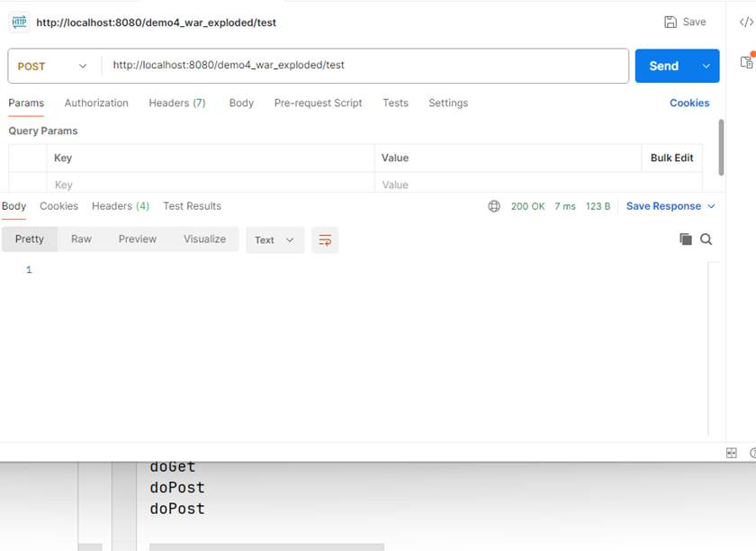This screenshot has height=551, width=756.
Task: Click the 123 B response size
Action: [x=598, y=206]
